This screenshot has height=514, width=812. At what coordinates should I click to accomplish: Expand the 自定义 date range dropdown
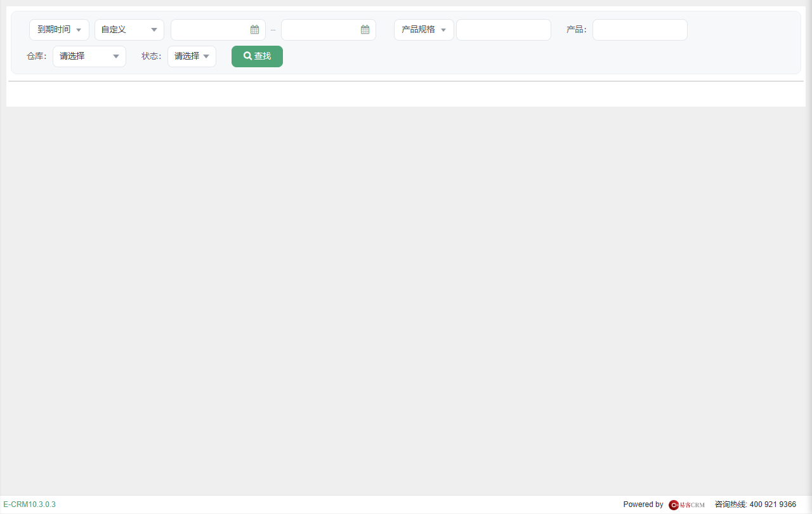click(x=129, y=30)
